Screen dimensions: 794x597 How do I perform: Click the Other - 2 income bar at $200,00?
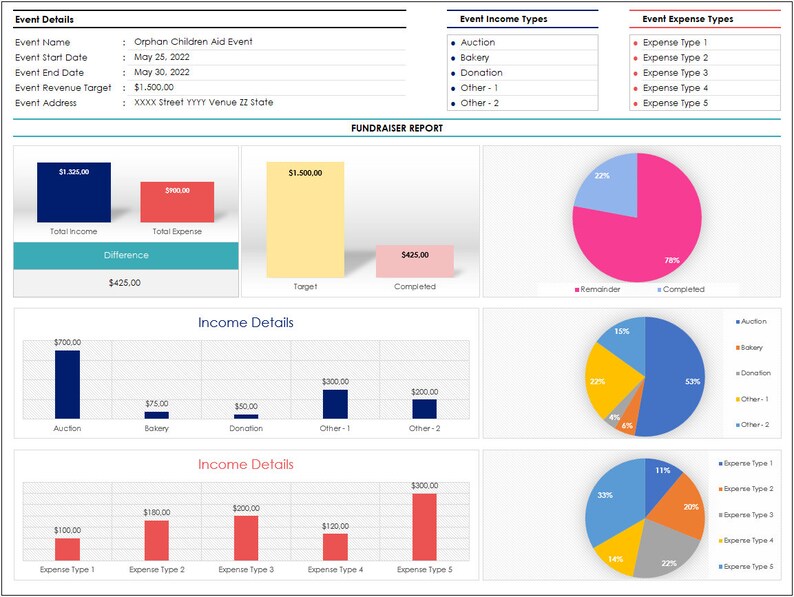424,409
